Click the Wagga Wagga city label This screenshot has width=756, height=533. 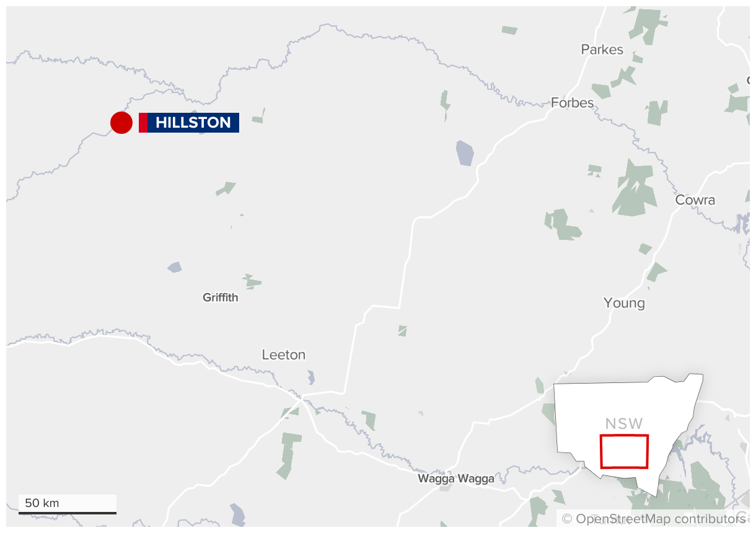tap(456, 478)
